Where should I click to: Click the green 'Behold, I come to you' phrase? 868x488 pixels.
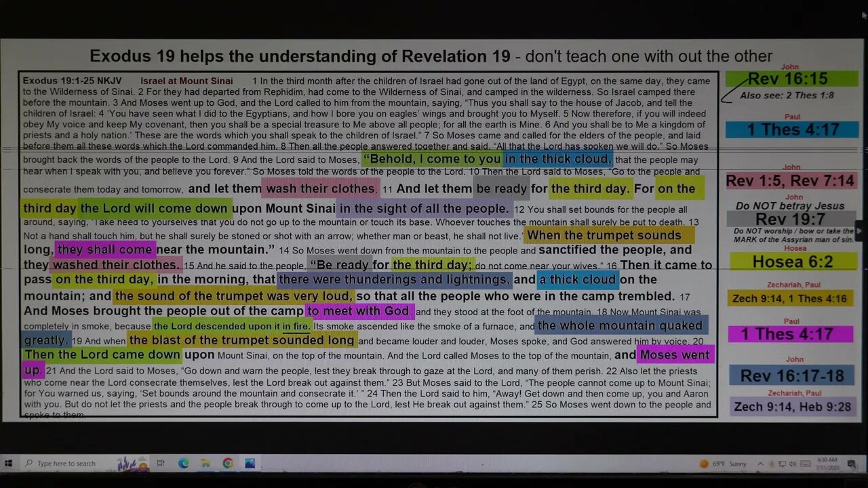tap(433, 159)
